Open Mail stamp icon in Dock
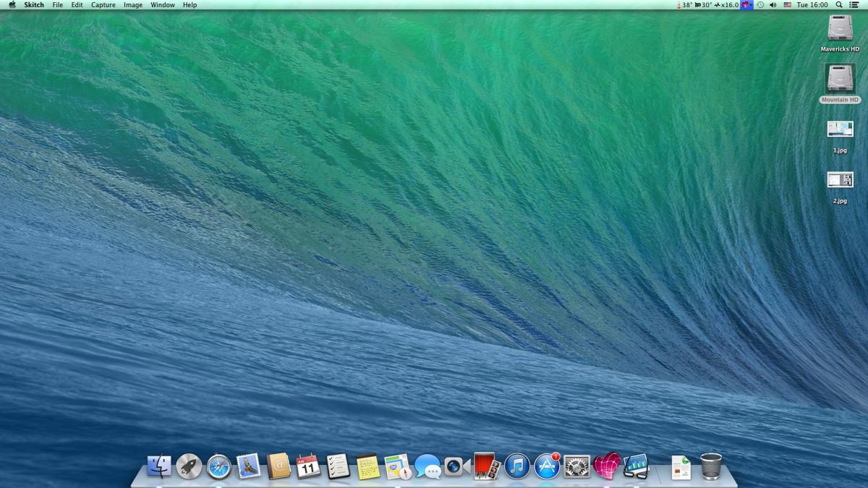 point(249,466)
